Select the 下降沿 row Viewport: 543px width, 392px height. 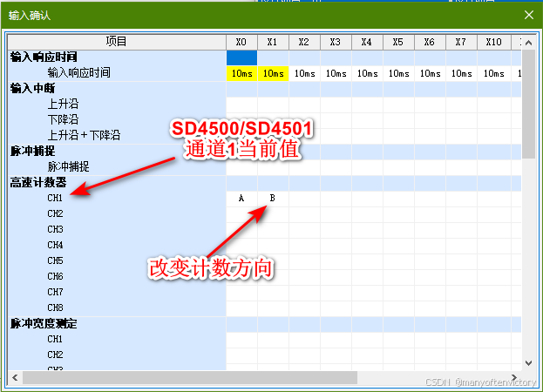point(117,119)
